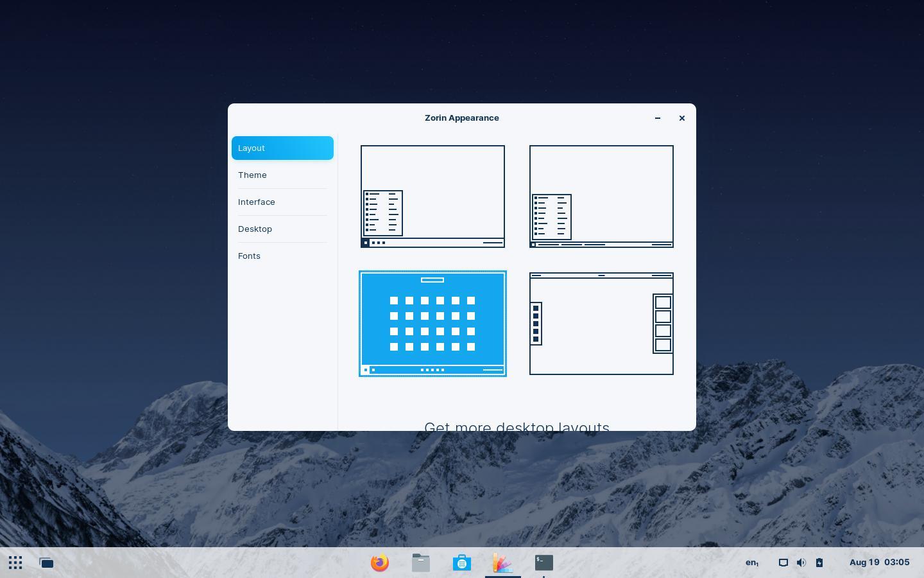Open the date and time calendar
This screenshot has width=924, height=578.
click(x=879, y=563)
